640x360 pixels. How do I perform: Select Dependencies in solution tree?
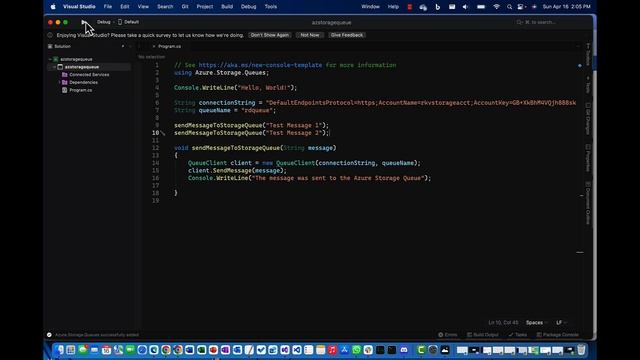coord(83,82)
